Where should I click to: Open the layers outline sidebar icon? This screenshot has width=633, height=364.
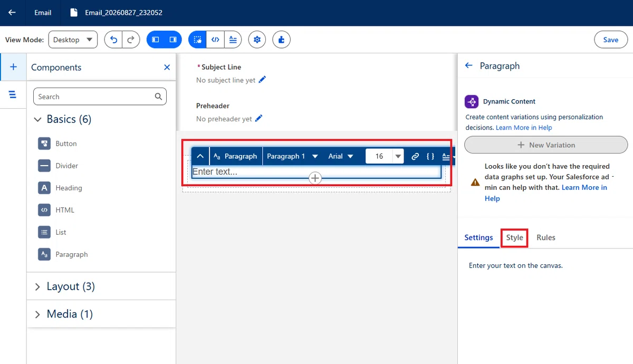click(x=13, y=94)
